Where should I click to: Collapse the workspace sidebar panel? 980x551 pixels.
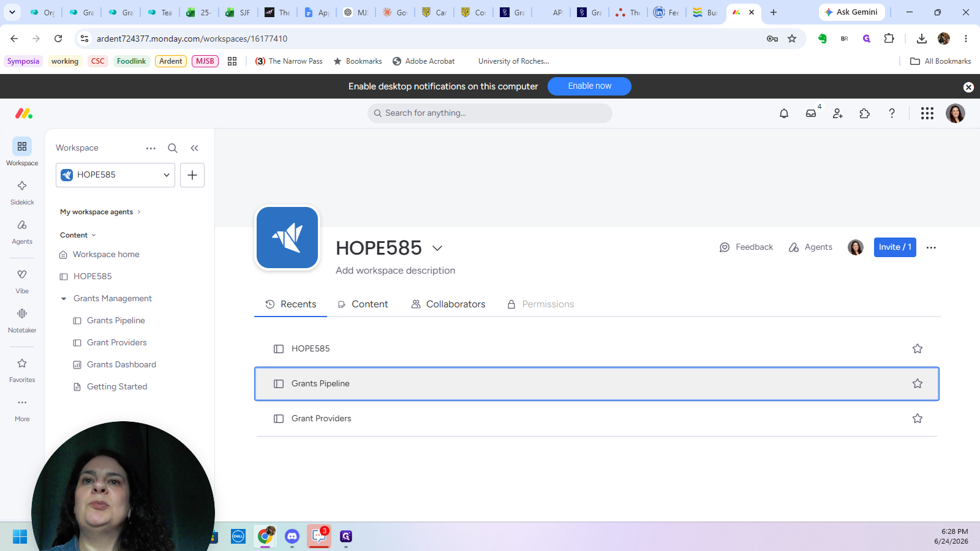click(194, 148)
